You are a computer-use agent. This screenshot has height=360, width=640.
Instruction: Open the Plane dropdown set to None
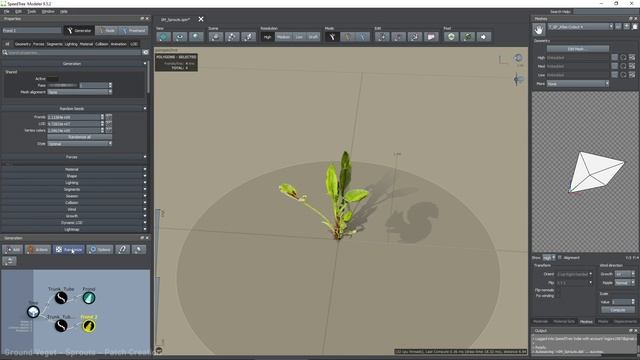(x=578, y=84)
